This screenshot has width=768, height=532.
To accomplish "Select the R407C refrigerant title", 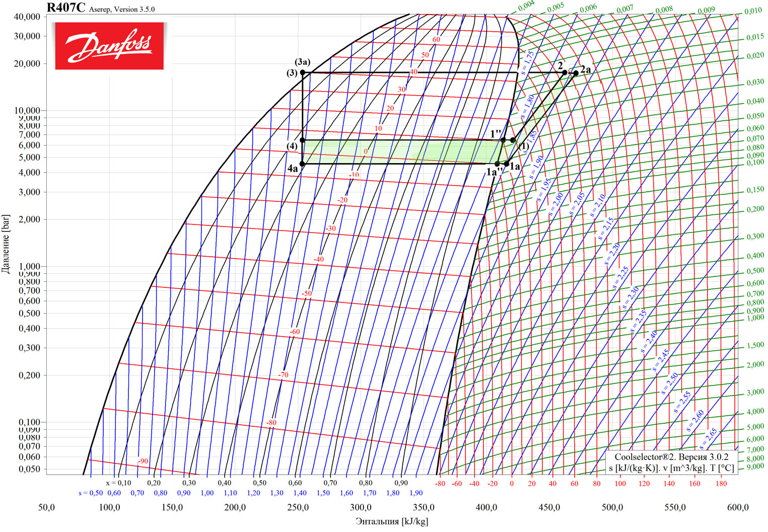I will (66, 8).
